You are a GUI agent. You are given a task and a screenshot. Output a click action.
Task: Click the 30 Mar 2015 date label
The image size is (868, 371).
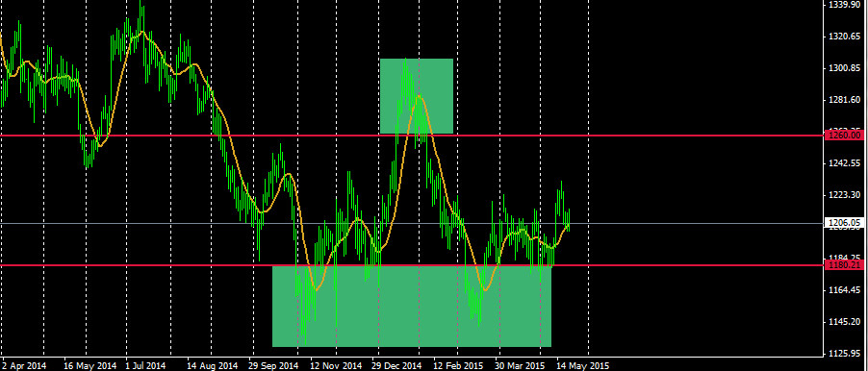pos(520,366)
